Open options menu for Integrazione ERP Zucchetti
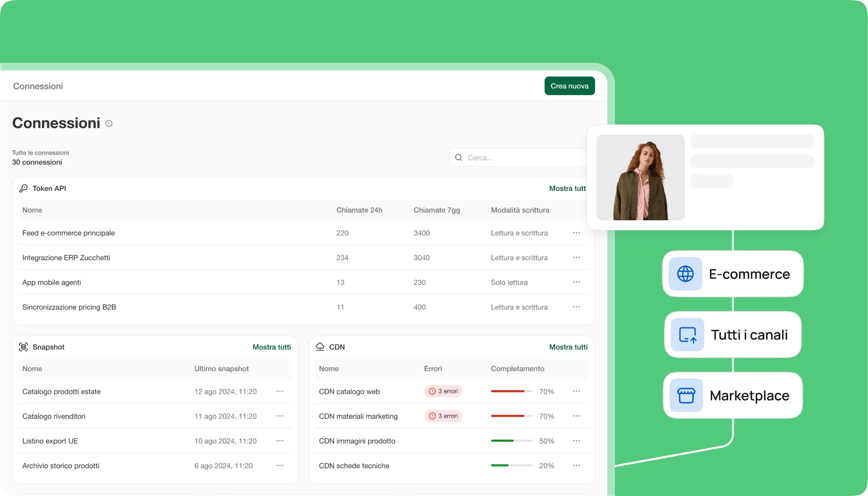Image resolution: width=868 pixels, height=496 pixels. [x=576, y=258]
